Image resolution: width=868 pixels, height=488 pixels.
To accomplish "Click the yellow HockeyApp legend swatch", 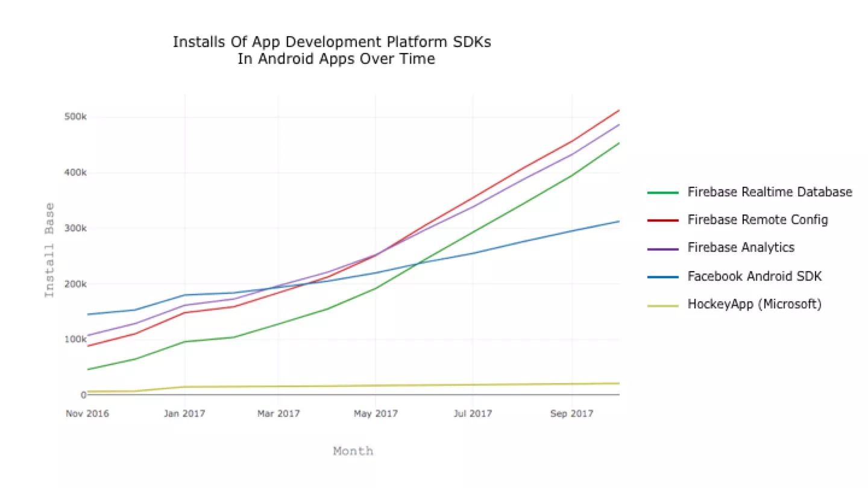I will point(663,305).
